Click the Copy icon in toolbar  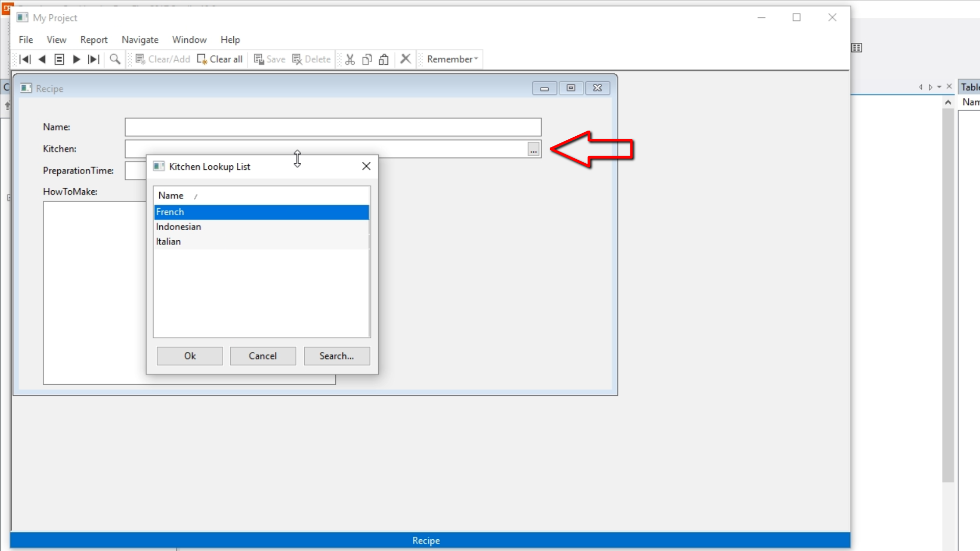[x=367, y=59]
